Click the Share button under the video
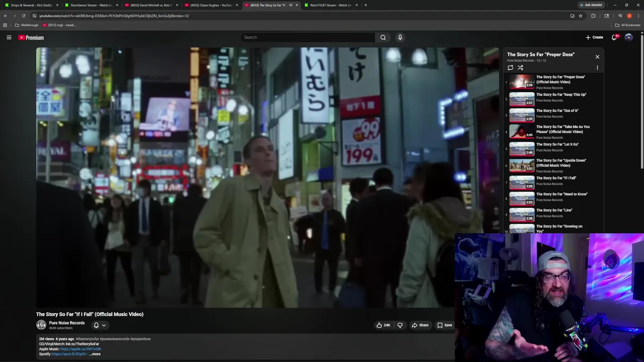 (420, 325)
